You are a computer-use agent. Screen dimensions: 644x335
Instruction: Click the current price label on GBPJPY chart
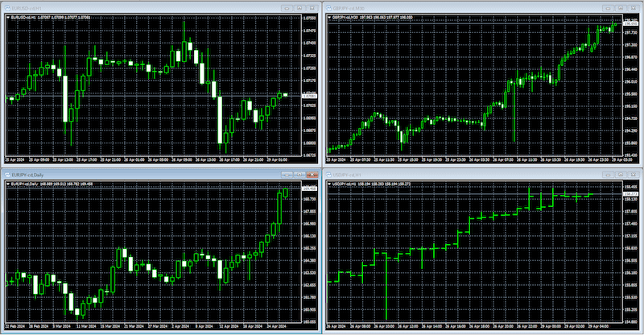click(630, 24)
